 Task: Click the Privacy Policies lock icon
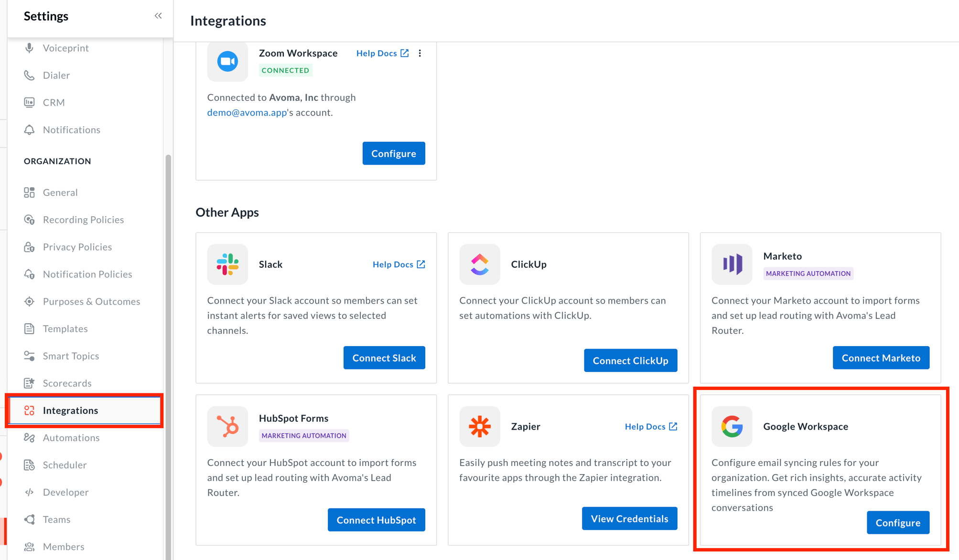point(30,246)
